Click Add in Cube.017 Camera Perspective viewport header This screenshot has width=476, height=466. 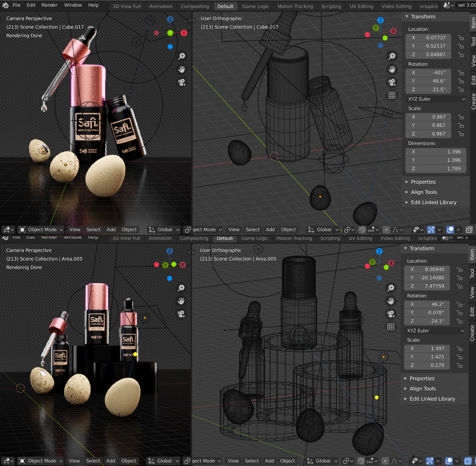pyautogui.click(x=111, y=230)
